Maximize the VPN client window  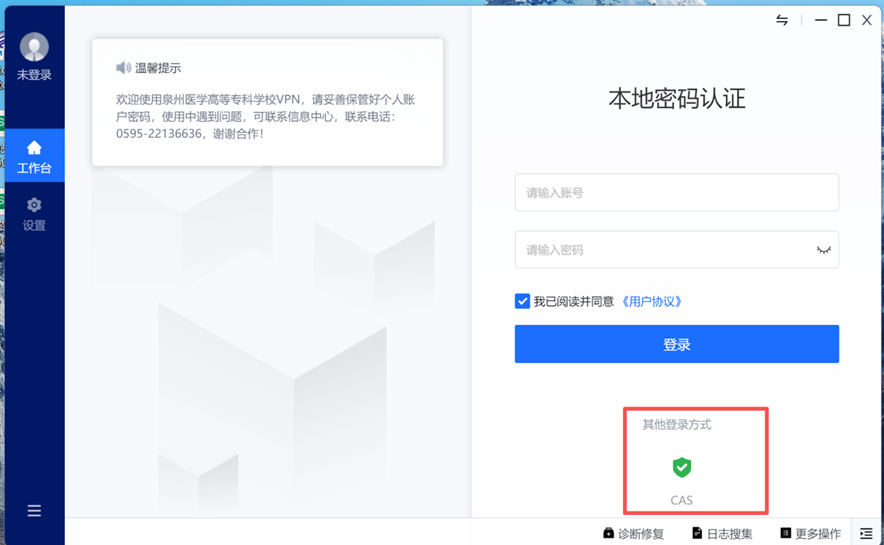pyautogui.click(x=843, y=20)
